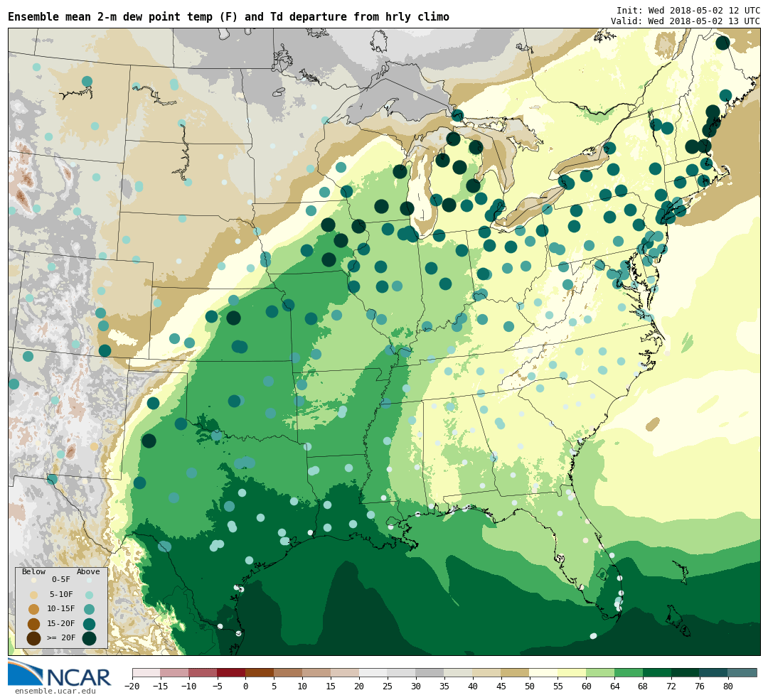Click the teal 'Above 15-20F' legend dot

[89, 624]
